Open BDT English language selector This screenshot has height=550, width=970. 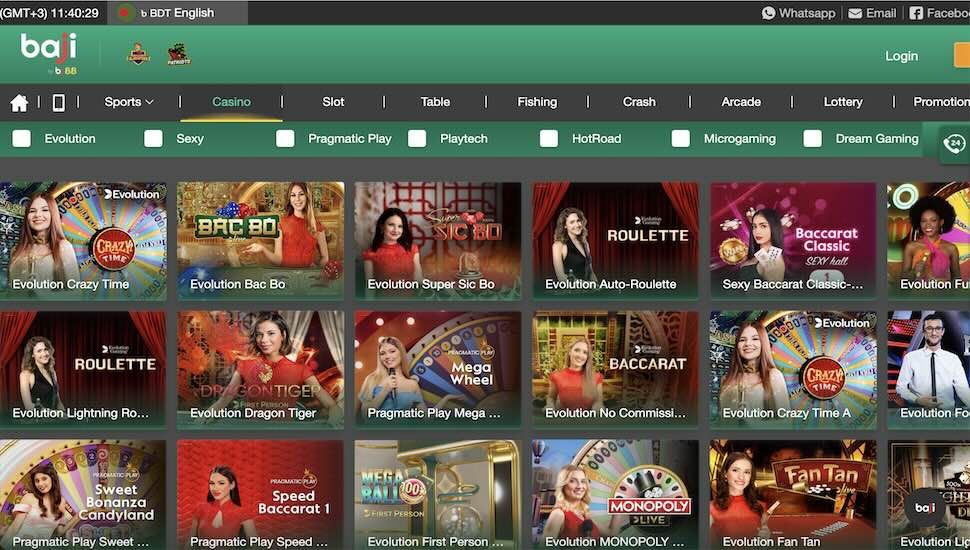(x=177, y=12)
